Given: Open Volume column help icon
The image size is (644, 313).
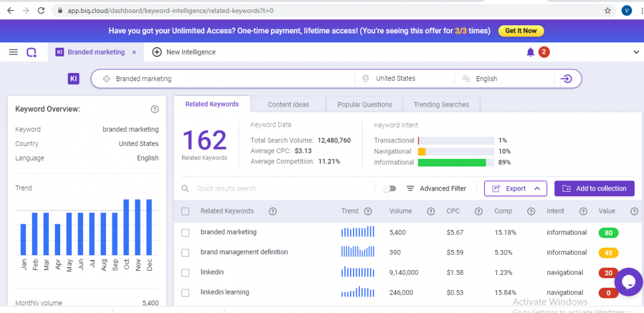Looking at the screenshot, I should coord(431,212).
